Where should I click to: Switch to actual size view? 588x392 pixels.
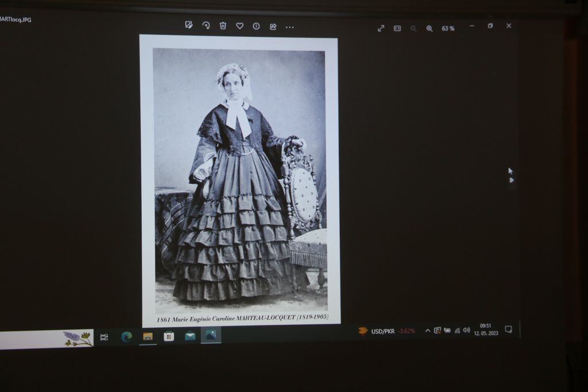tap(397, 28)
